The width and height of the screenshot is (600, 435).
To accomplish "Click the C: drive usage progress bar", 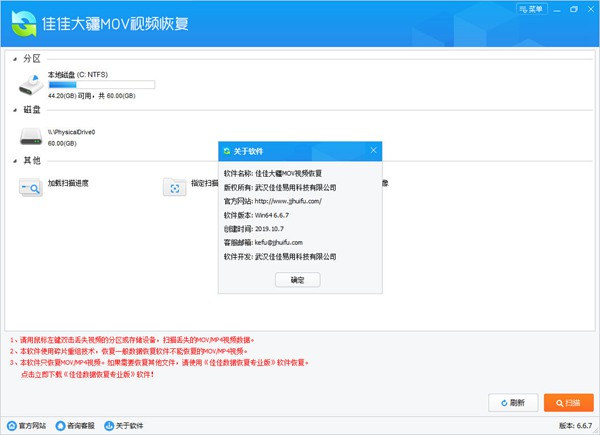I will 101,85.
